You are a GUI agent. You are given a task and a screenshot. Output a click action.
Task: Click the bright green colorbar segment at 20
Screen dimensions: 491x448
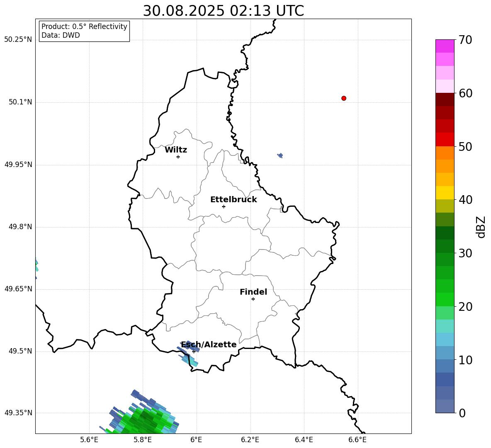click(x=445, y=299)
